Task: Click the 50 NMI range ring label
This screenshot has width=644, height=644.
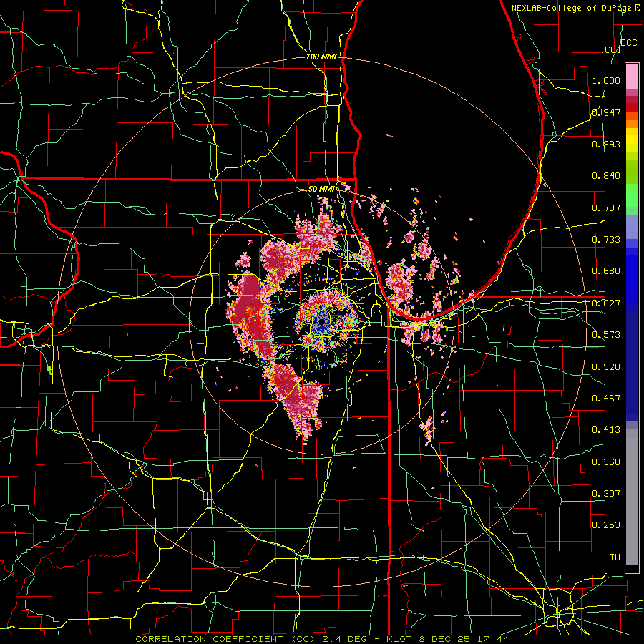Action: click(x=321, y=189)
